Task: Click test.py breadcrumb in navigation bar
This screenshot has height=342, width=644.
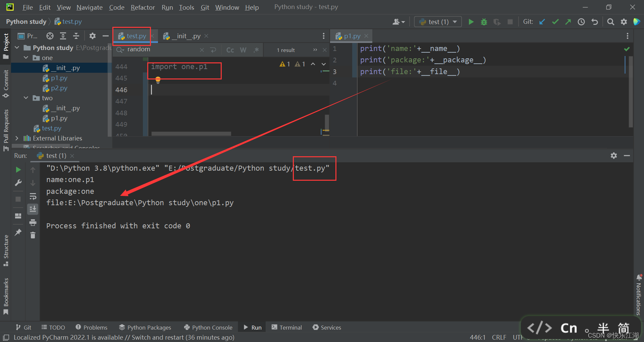Action: (x=68, y=21)
